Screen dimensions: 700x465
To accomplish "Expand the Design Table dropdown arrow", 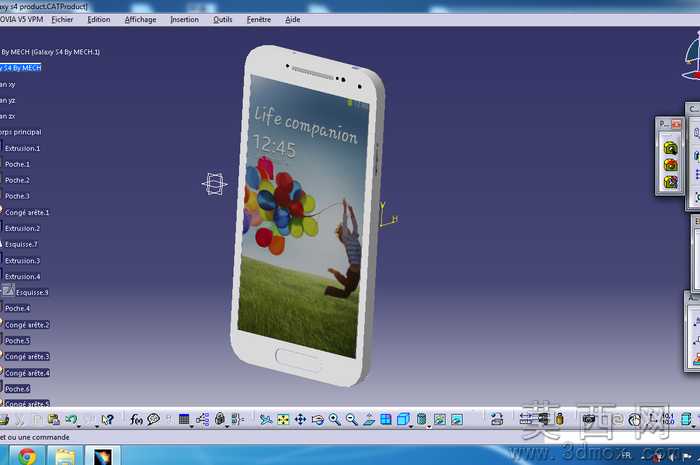I will tap(192, 427).
